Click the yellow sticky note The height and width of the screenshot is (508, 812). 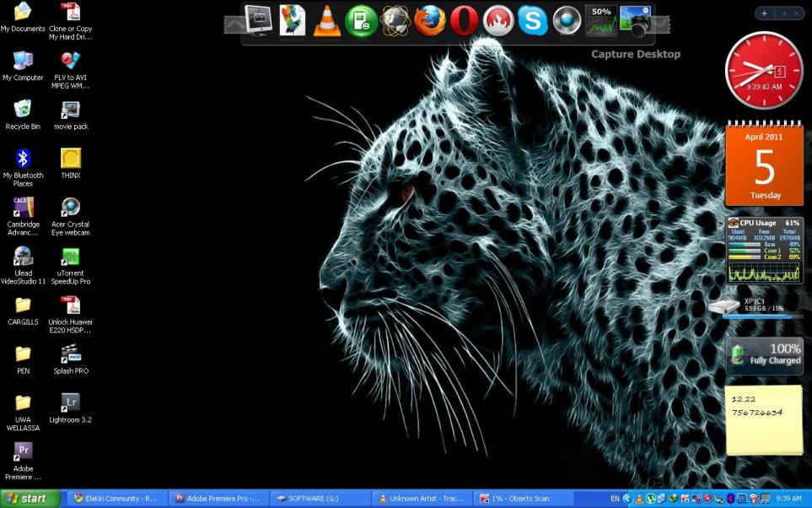tap(764, 420)
